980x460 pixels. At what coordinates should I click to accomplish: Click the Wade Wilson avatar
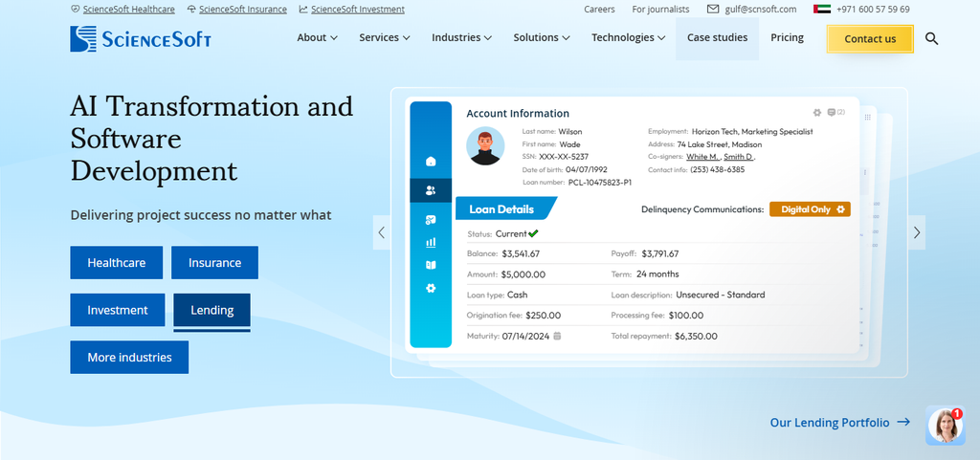(485, 146)
